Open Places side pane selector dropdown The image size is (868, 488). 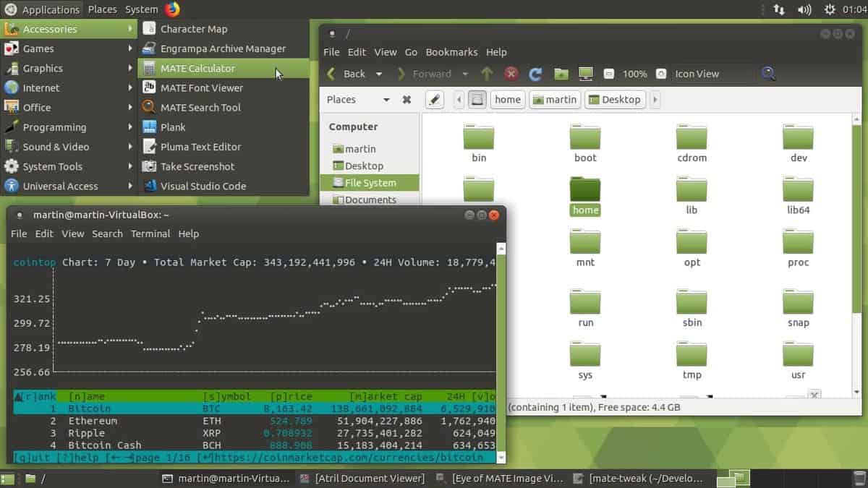(x=358, y=100)
